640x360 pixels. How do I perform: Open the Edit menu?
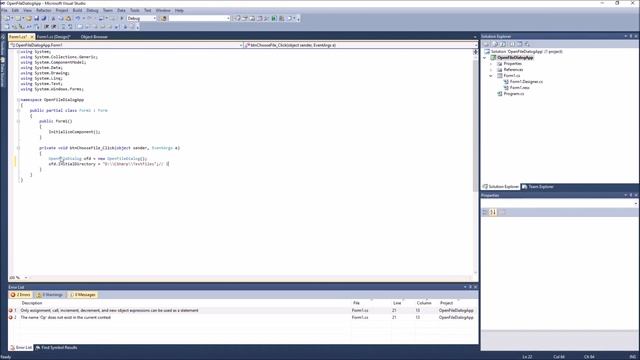click(x=15, y=10)
